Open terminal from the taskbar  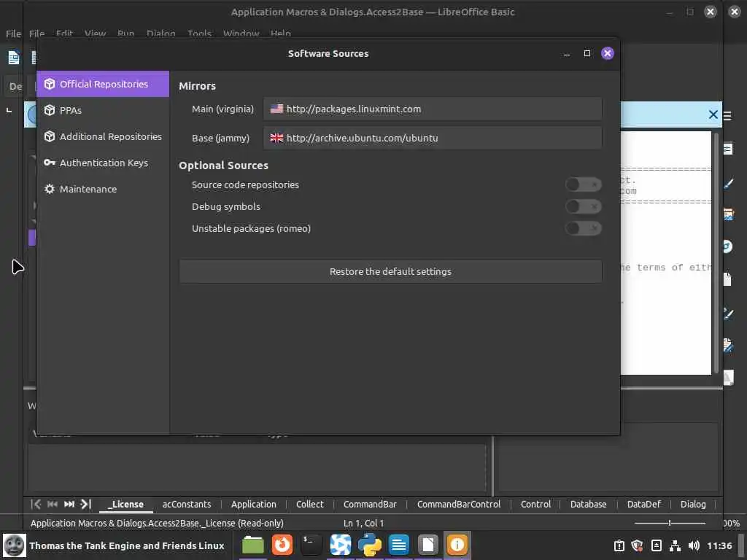pos(311,545)
